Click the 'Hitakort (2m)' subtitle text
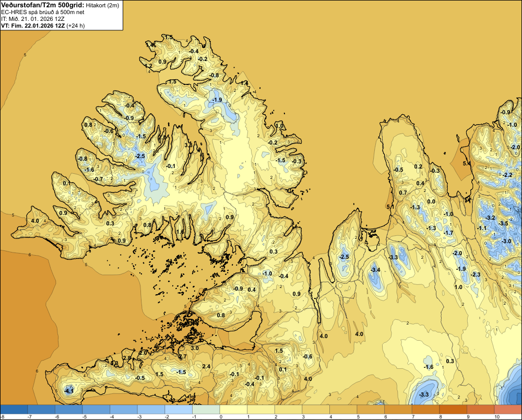522x420 pixels. pos(102,5)
